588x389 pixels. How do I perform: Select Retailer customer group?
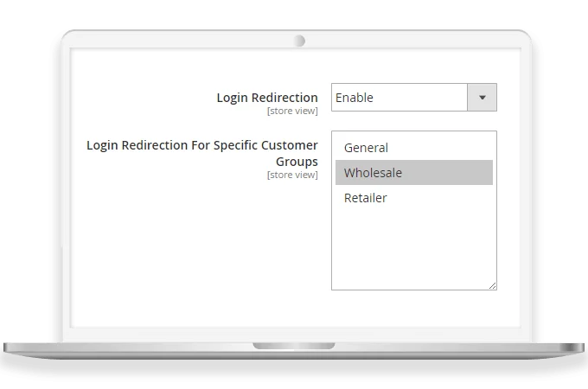point(414,197)
